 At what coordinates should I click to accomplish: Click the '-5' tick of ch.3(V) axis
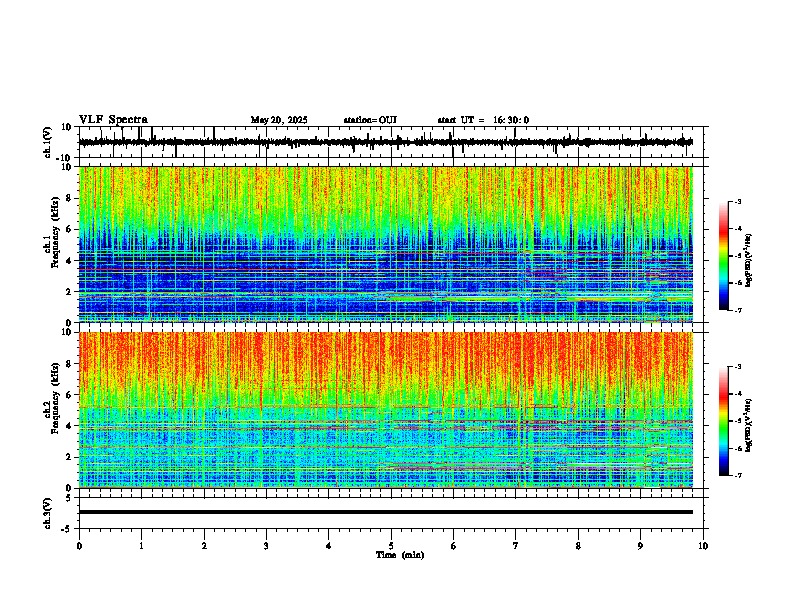pos(68,529)
